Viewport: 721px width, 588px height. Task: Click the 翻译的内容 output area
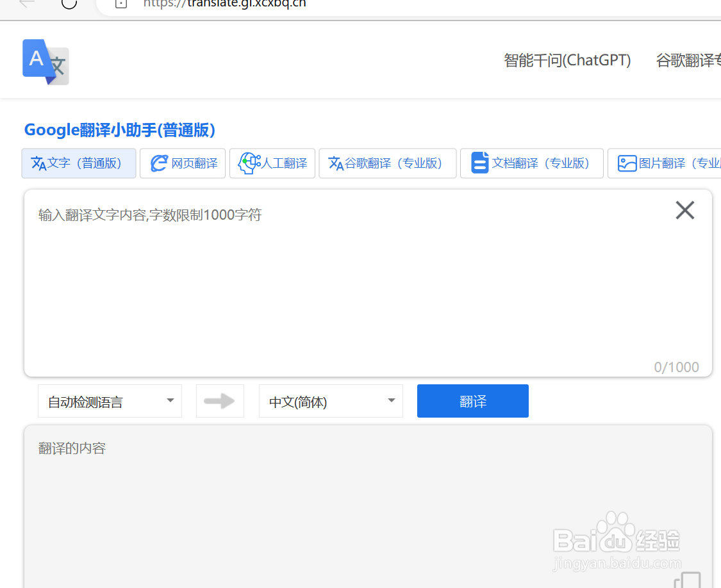[368, 507]
